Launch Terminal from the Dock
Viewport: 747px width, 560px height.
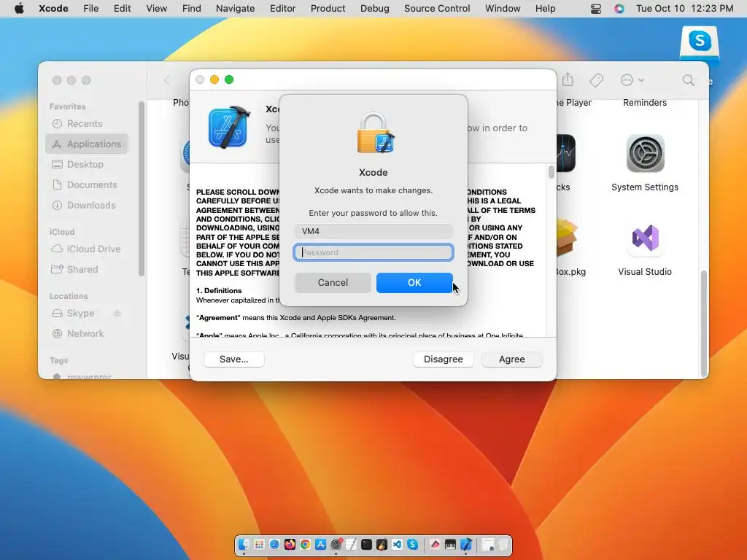(366, 544)
